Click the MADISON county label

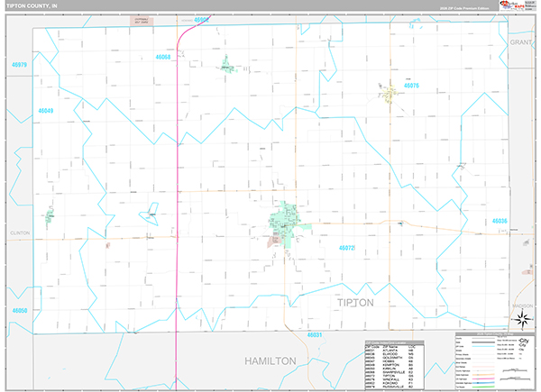tap(522, 305)
